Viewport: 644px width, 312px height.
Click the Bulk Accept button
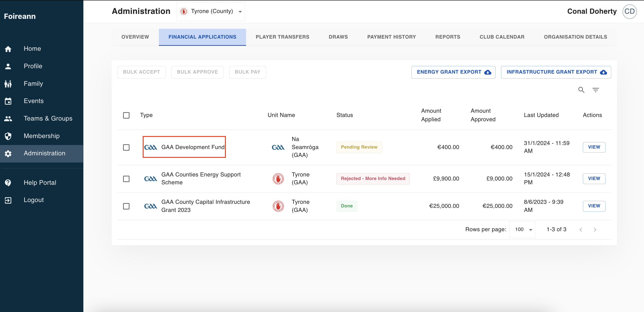[x=142, y=72]
